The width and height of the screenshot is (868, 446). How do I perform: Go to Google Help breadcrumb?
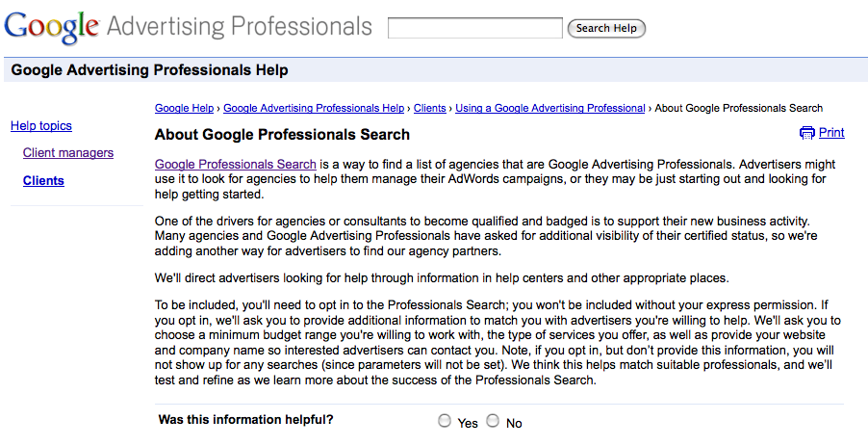coord(184,109)
